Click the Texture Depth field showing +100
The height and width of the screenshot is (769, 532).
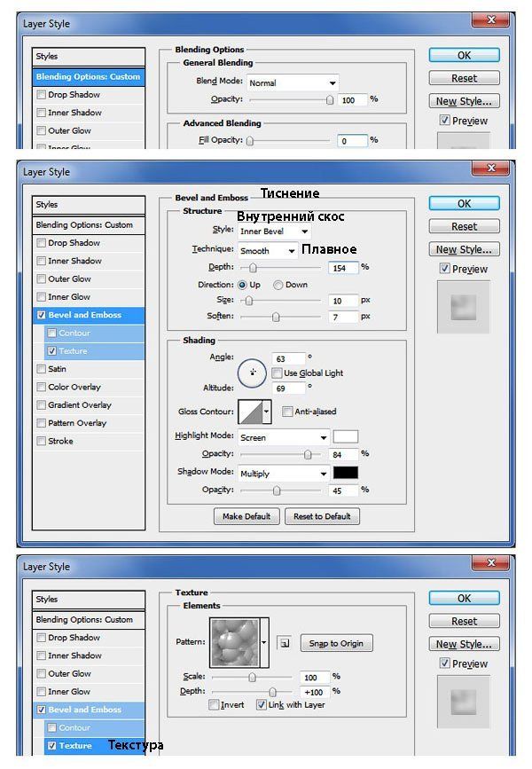(x=314, y=692)
